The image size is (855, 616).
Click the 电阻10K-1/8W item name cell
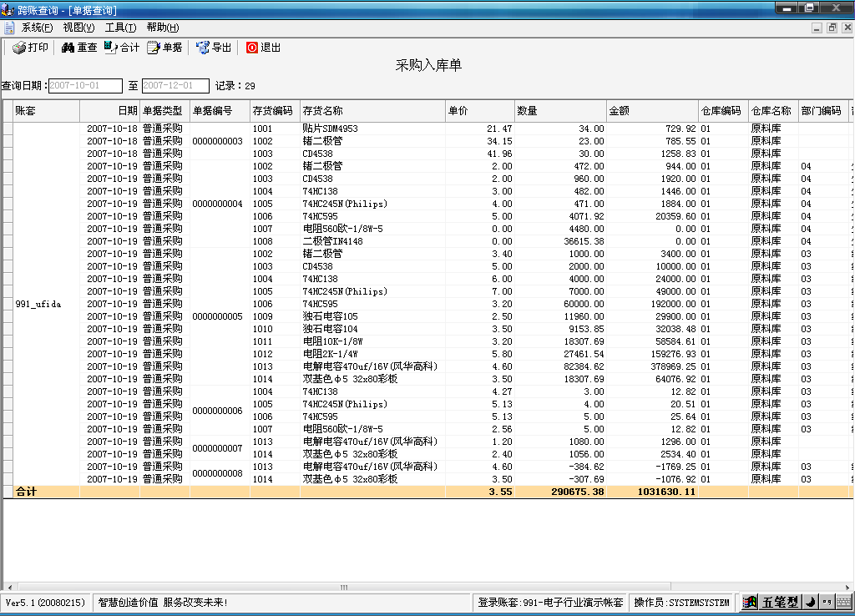(372, 341)
